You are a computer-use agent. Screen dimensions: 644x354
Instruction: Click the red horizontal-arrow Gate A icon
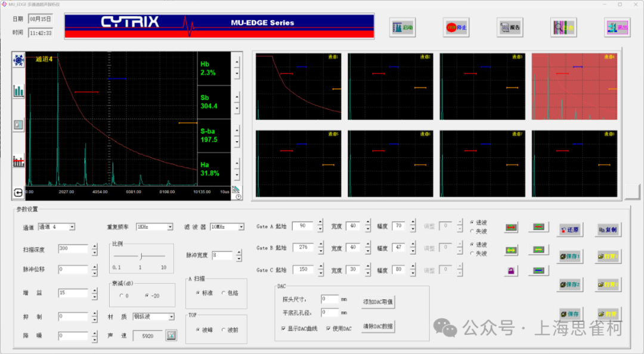pos(511,228)
